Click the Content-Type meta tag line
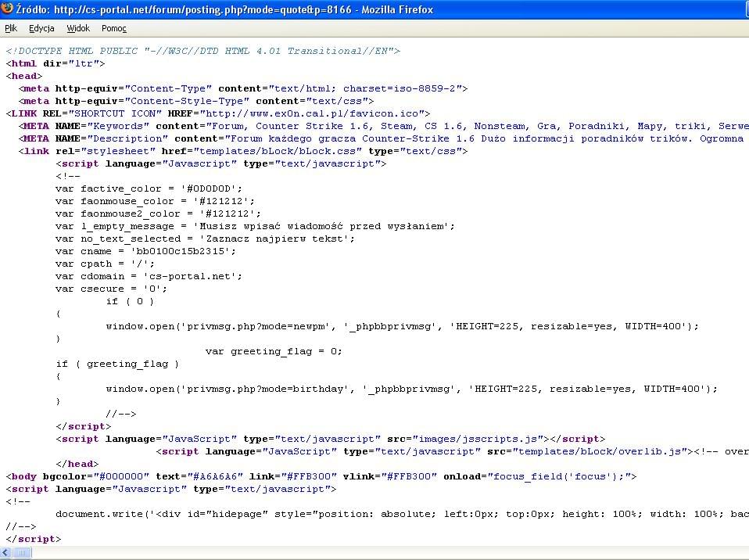This screenshot has height=560, width=749. [x=243, y=88]
